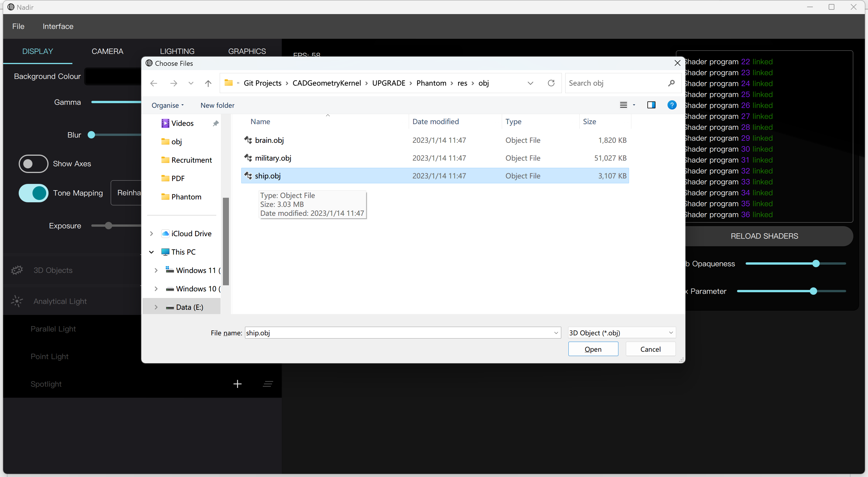The height and width of the screenshot is (477, 868).
Task: Click the RELOAD SHADERS button
Action: click(x=764, y=236)
